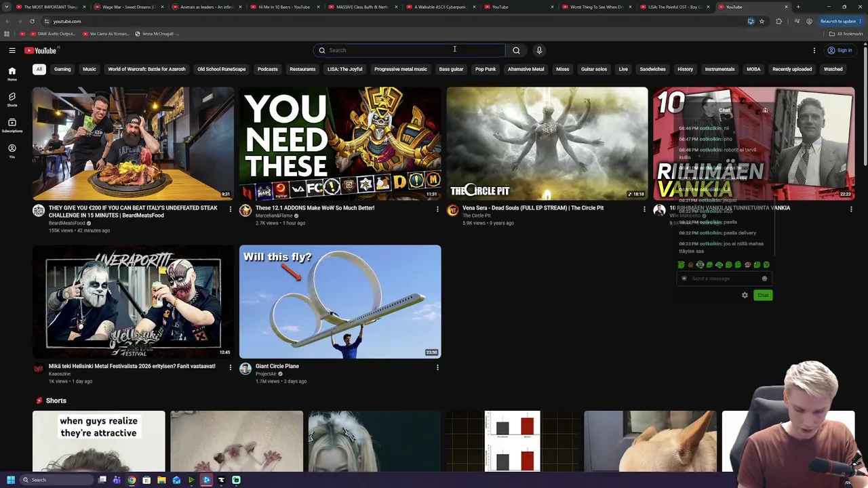Click the Sign in button
This screenshot has height=488, width=868.
(x=840, y=50)
